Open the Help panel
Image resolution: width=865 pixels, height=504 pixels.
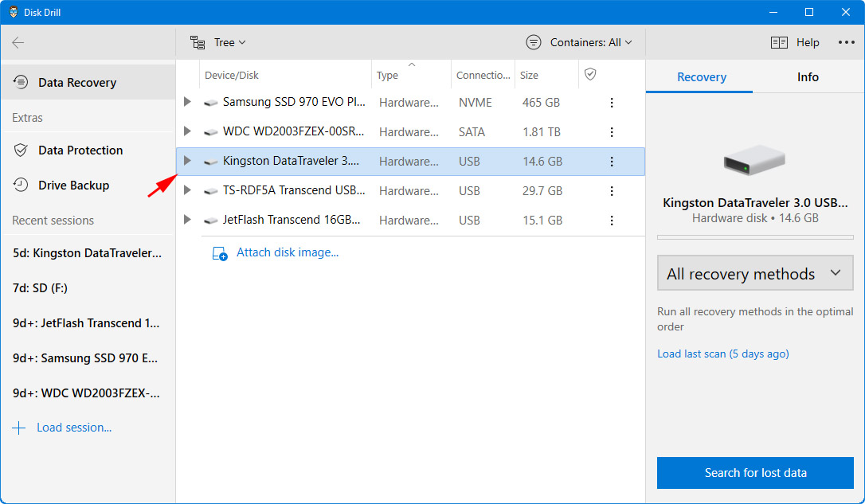click(794, 42)
